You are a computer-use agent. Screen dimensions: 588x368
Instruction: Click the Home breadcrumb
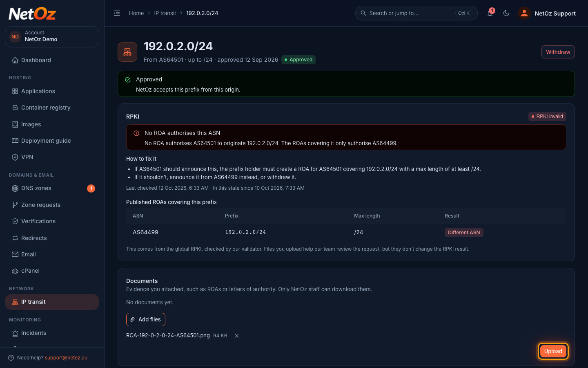(136, 13)
